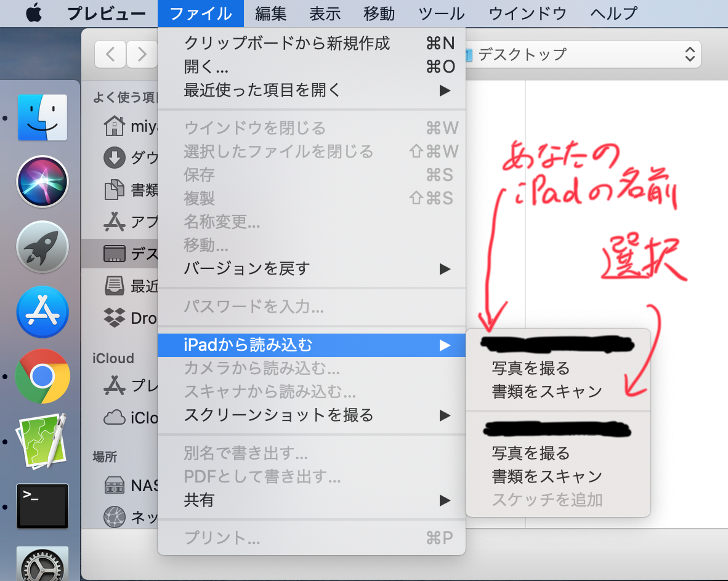This screenshot has width=728, height=581.
Task: Open the デスクトップ location dropdown
Action: pos(583,54)
